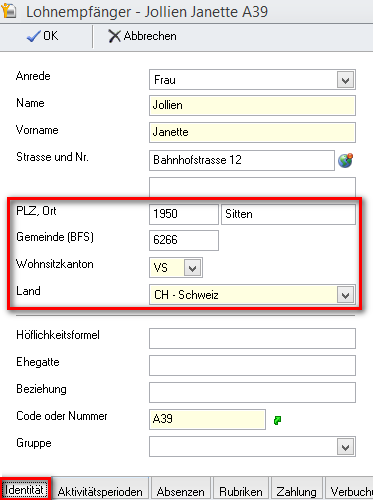Cancel via the Abbrechen button

pos(142,36)
